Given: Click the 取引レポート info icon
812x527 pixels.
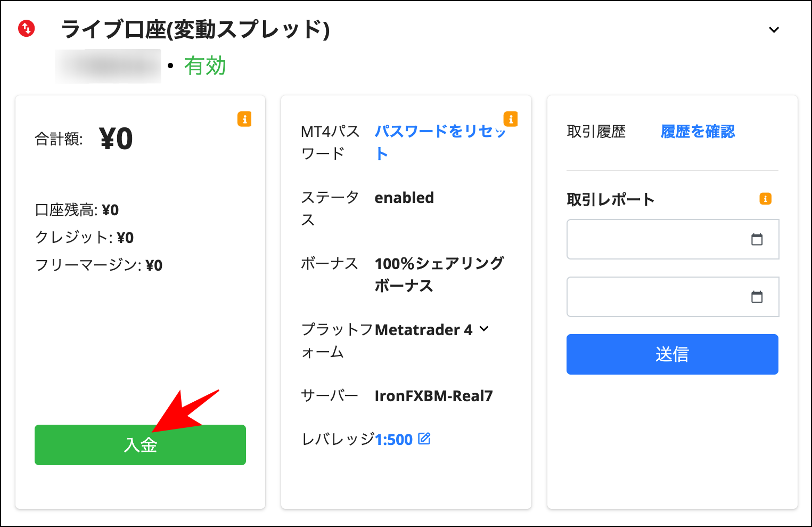Looking at the screenshot, I should (x=765, y=199).
